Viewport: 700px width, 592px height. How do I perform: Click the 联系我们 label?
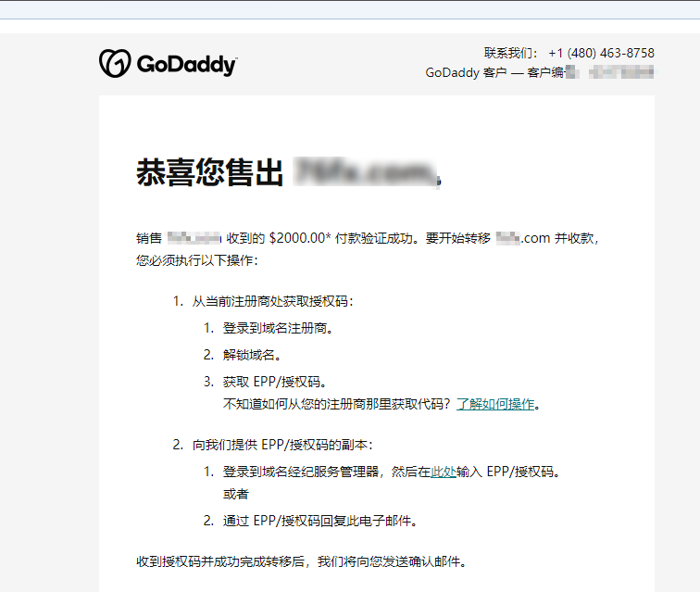(509, 53)
